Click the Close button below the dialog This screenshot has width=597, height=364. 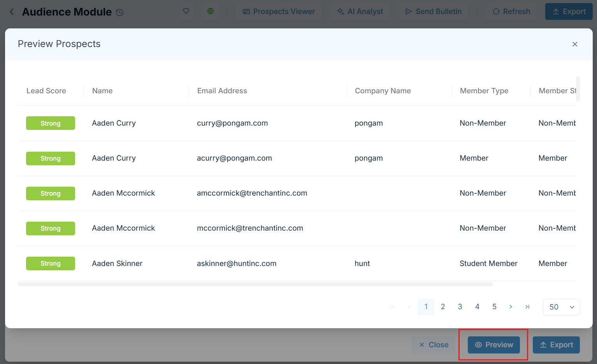pyautogui.click(x=434, y=345)
